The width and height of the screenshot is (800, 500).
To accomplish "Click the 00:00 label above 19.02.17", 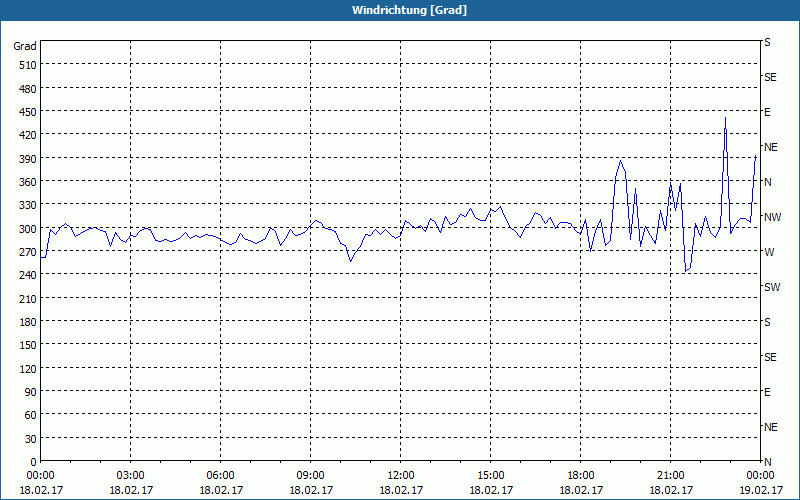I will 761,476.
